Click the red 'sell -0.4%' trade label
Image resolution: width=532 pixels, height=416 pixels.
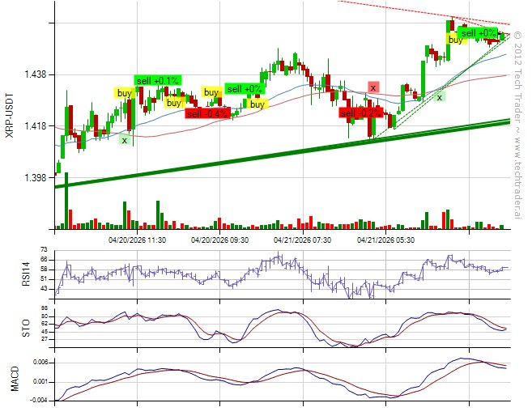(208, 113)
